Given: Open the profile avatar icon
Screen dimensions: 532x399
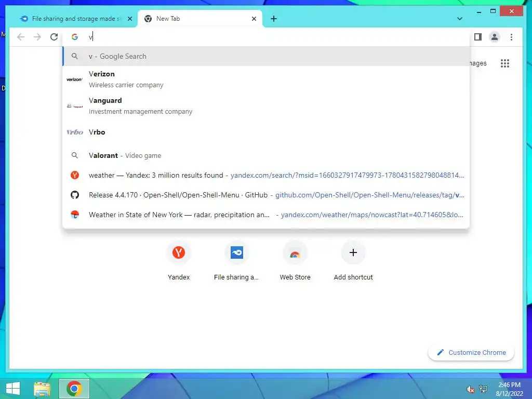Looking at the screenshot, I should (x=495, y=37).
